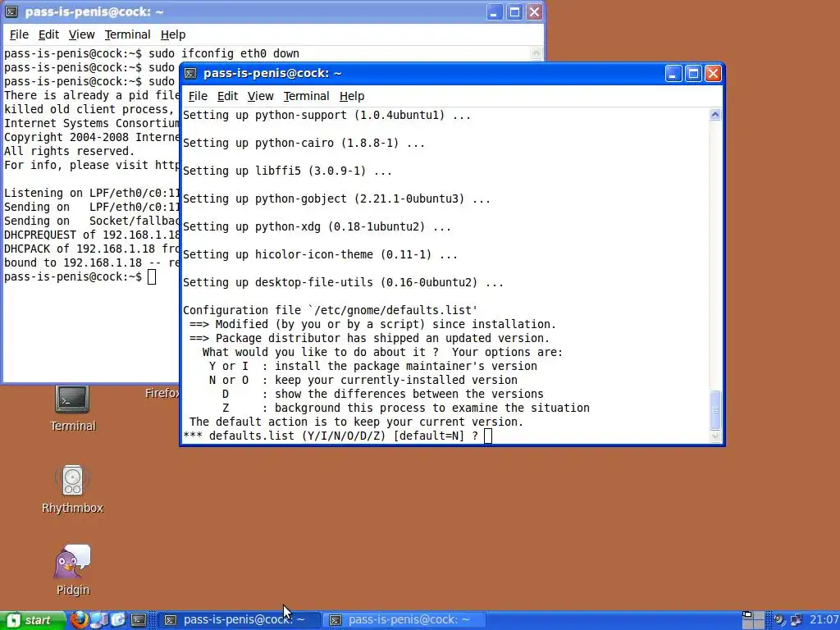
Task: Open the Edit menu in the front terminal
Action: point(227,96)
